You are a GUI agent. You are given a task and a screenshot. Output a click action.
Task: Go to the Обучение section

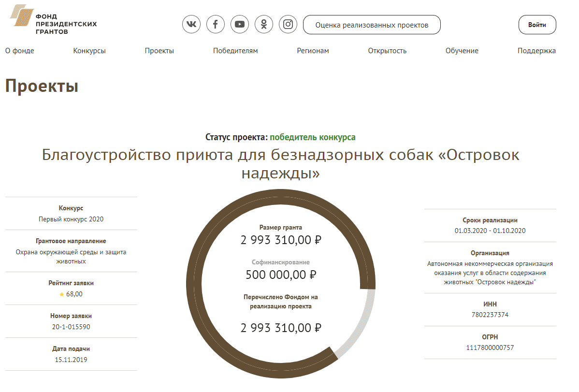pyautogui.click(x=462, y=51)
